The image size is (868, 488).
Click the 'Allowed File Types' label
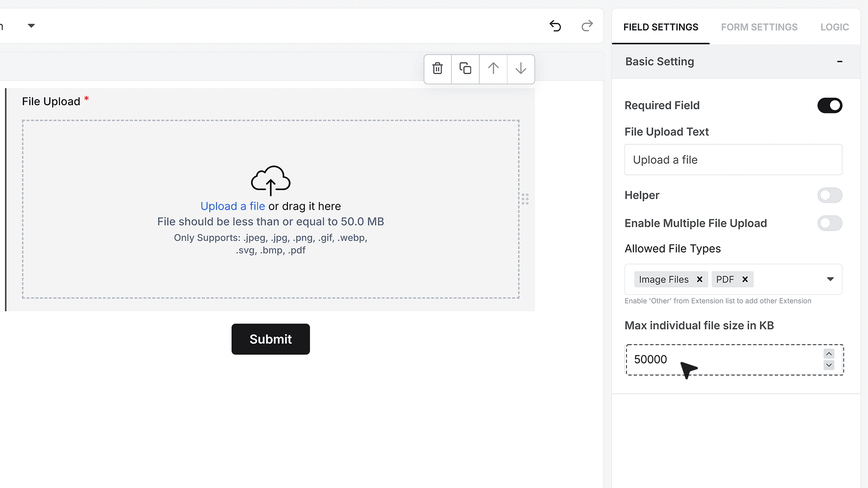coord(672,249)
